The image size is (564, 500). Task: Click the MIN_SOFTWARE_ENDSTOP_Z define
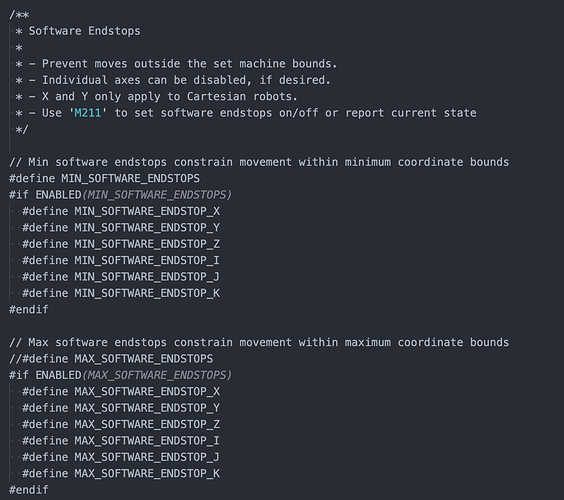click(x=121, y=244)
